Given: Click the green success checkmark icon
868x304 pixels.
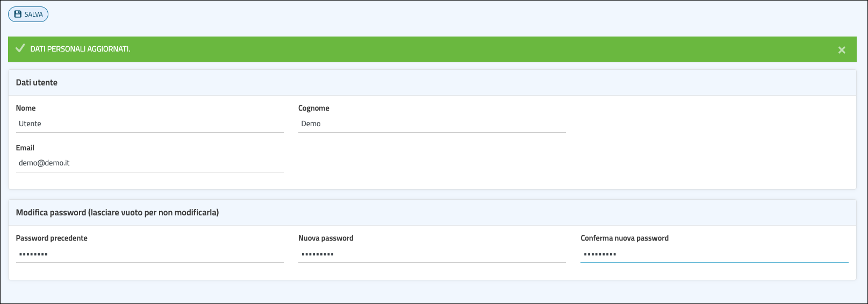Looking at the screenshot, I should (20, 49).
